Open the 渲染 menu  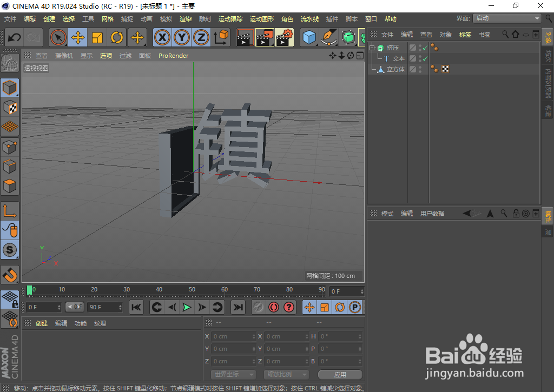pyautogui.click(x=186, y=19)
